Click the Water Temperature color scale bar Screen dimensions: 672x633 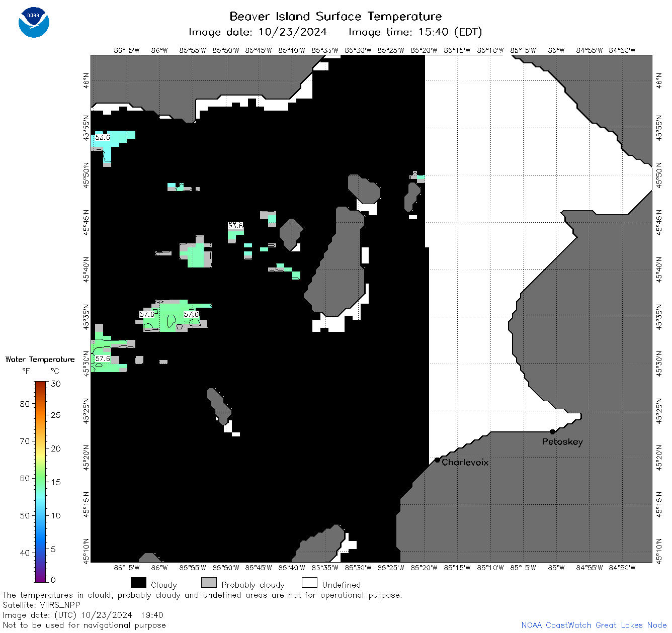click(x=41, y=482)
